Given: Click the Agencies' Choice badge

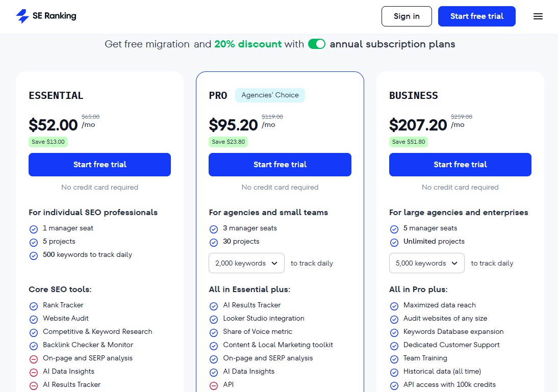Looking at the screenshot, I should (x=270, y=95).
